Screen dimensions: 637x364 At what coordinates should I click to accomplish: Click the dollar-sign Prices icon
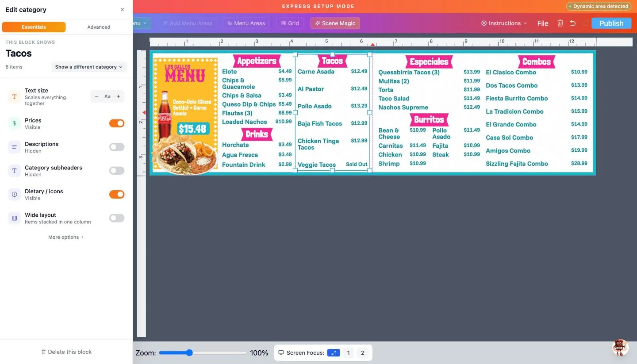pos(14,123)
